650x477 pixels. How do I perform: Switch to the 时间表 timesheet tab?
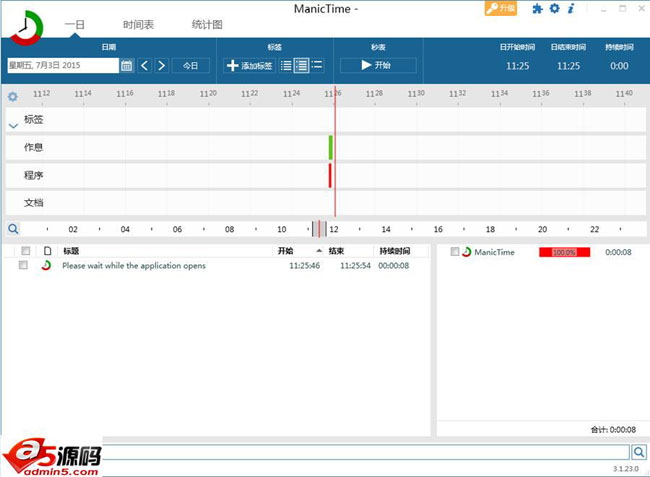[x=138, y=25]
